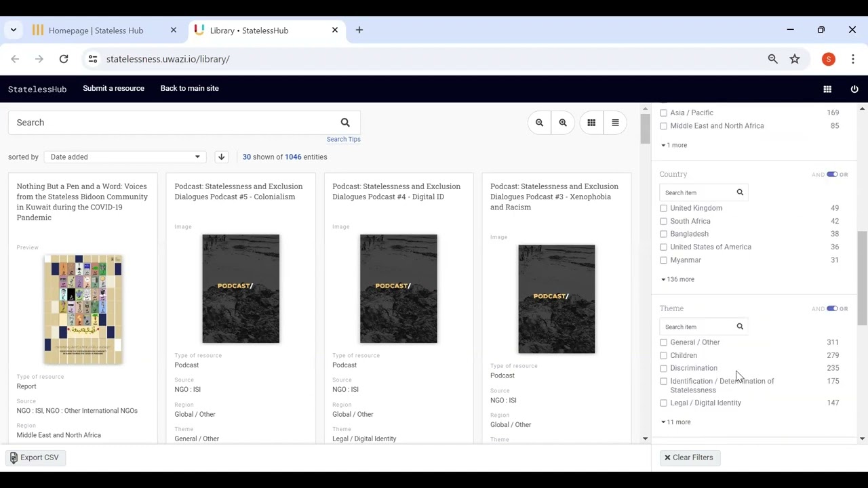Click the zoom in cards icon
Screen dimensions: 868x488
coord(563,123)
